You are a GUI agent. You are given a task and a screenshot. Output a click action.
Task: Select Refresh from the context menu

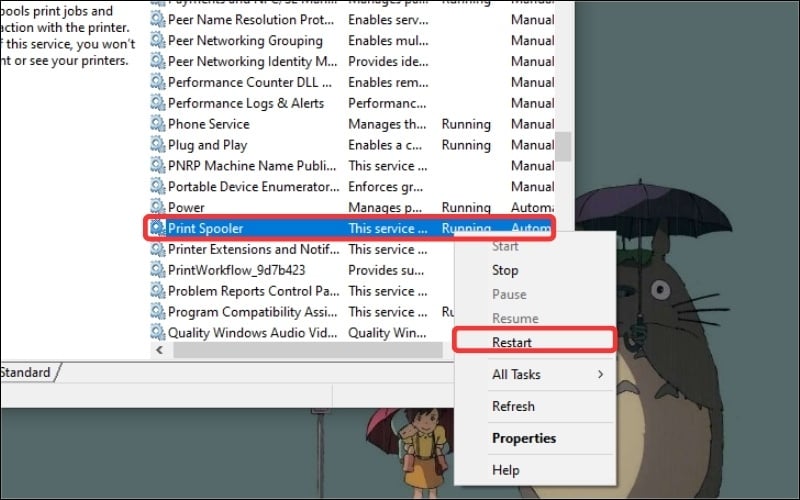[535, 406]
